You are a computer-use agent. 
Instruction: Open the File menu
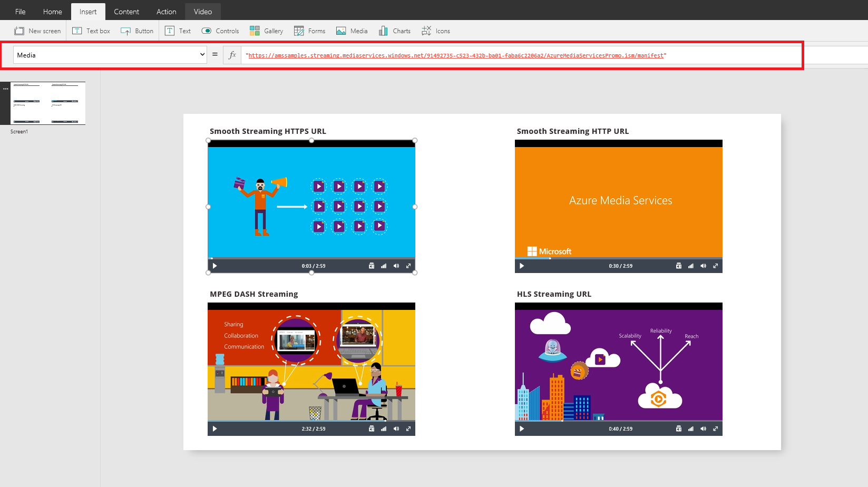21,12
